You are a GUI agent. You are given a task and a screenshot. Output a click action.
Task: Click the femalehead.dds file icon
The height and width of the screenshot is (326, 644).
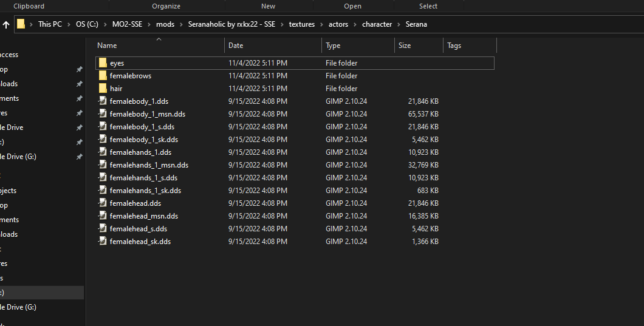pyautogui.click(x=103, y=203)
